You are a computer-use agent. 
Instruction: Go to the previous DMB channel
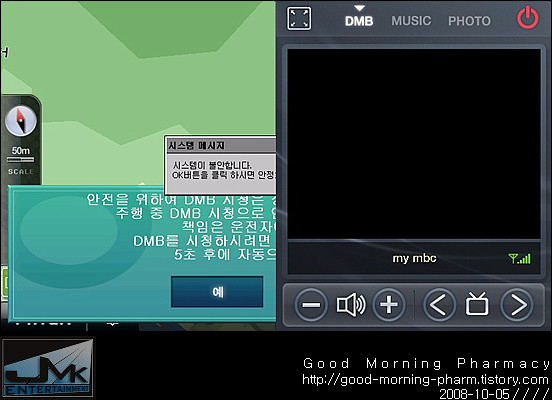click(x=439, y=305)
